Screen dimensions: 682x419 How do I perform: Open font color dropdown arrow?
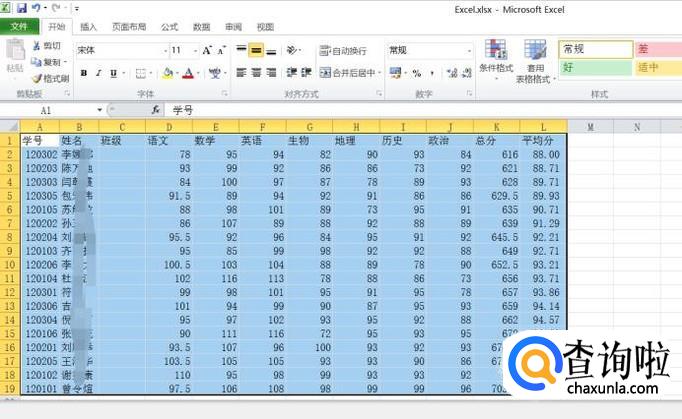click(x=198, y=73)
